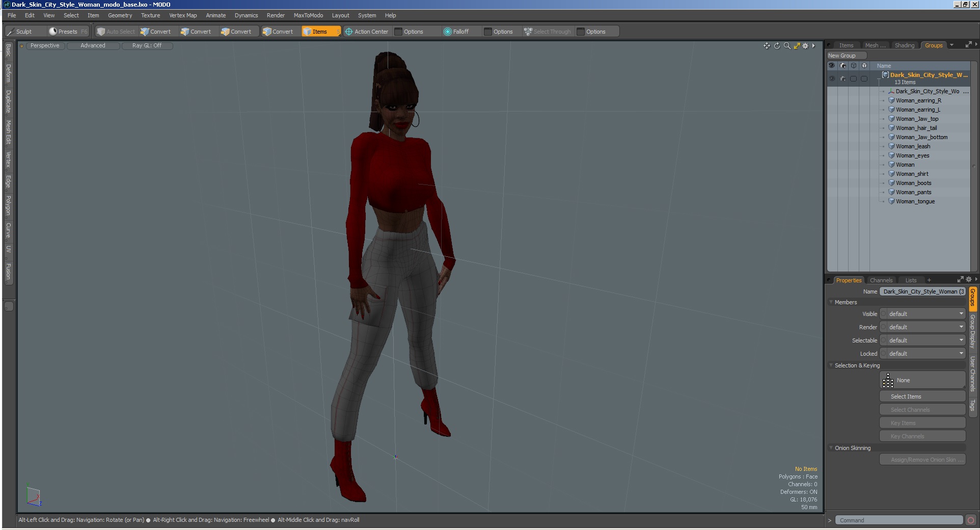Open the Perspective view type dropdown
This screenshot has height=530, width=980.
pos(45,46)
